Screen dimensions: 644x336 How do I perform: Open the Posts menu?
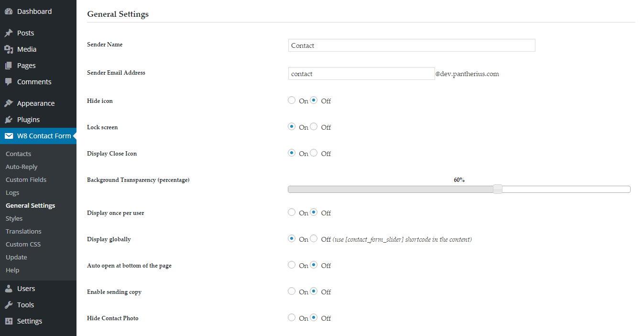coord(38,33)
